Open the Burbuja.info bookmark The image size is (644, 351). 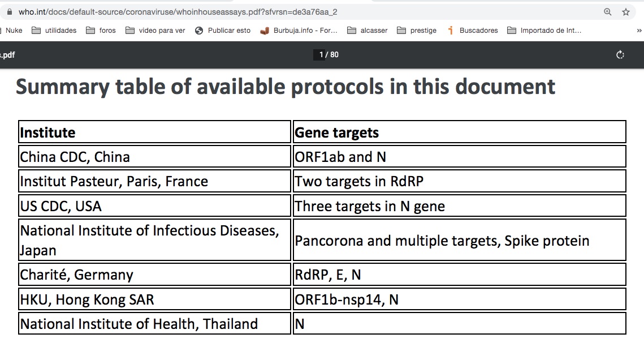(299, 31)
